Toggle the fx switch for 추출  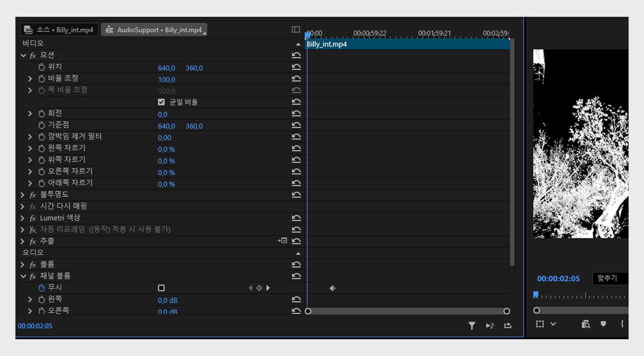33,241
